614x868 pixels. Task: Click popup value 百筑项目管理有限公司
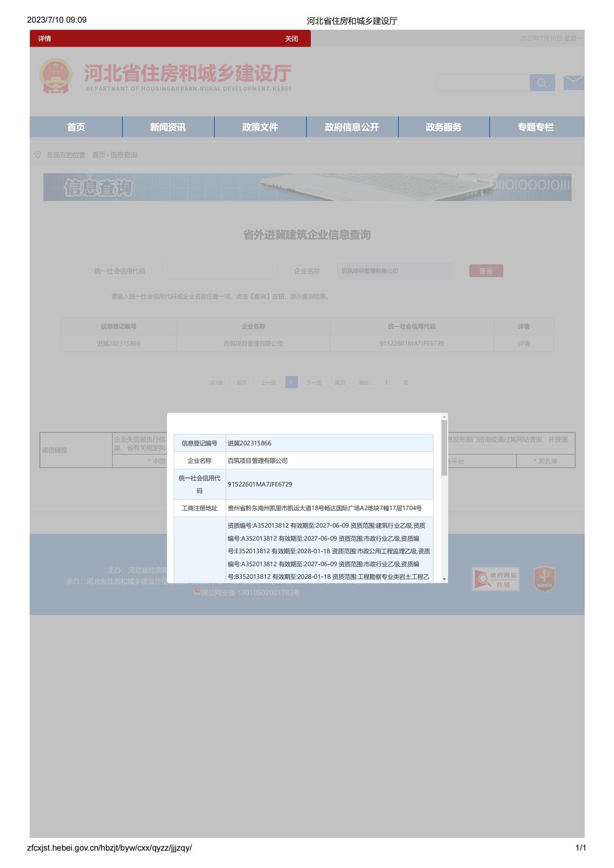pos(257,461)
